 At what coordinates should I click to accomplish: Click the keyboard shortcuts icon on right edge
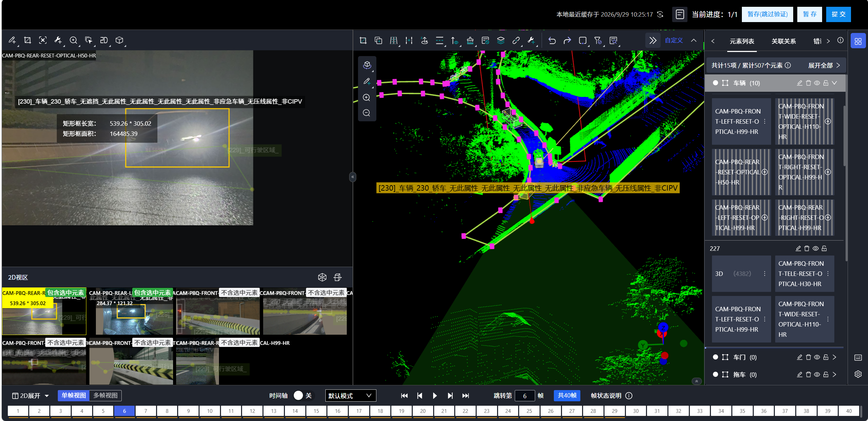[x=858, y=357]
